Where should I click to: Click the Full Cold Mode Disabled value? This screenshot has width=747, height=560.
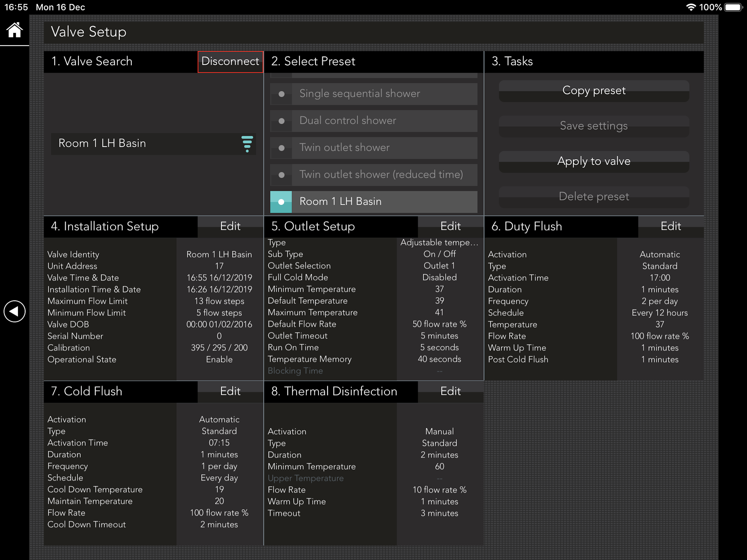click(x=439, y=277)
